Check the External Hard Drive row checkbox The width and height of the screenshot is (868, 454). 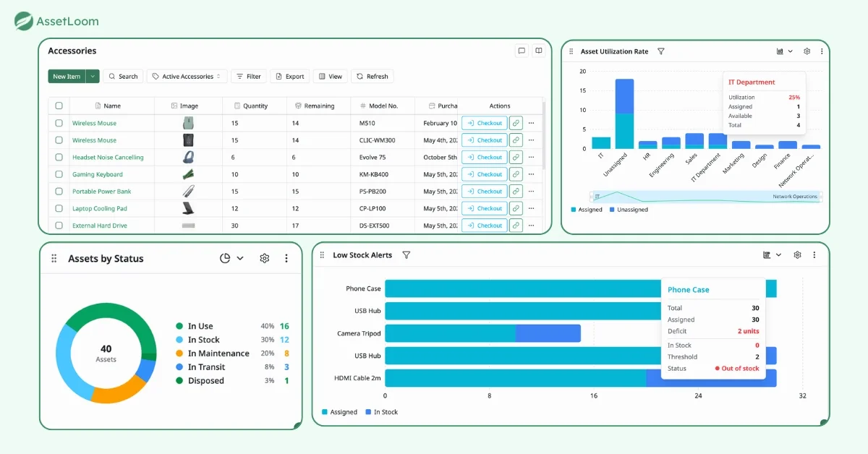click(x=59, y=226)
